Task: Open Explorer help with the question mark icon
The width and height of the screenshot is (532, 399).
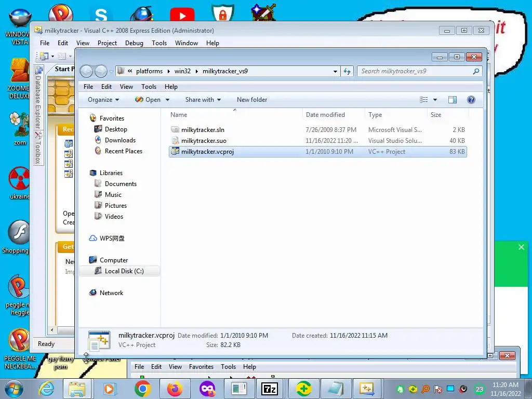Action: pos(471,100)
